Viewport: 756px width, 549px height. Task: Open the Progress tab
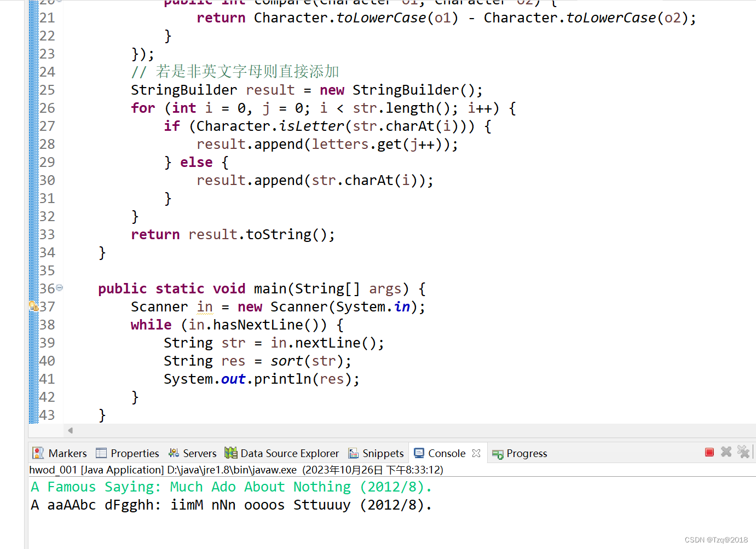tap(520, 453)
